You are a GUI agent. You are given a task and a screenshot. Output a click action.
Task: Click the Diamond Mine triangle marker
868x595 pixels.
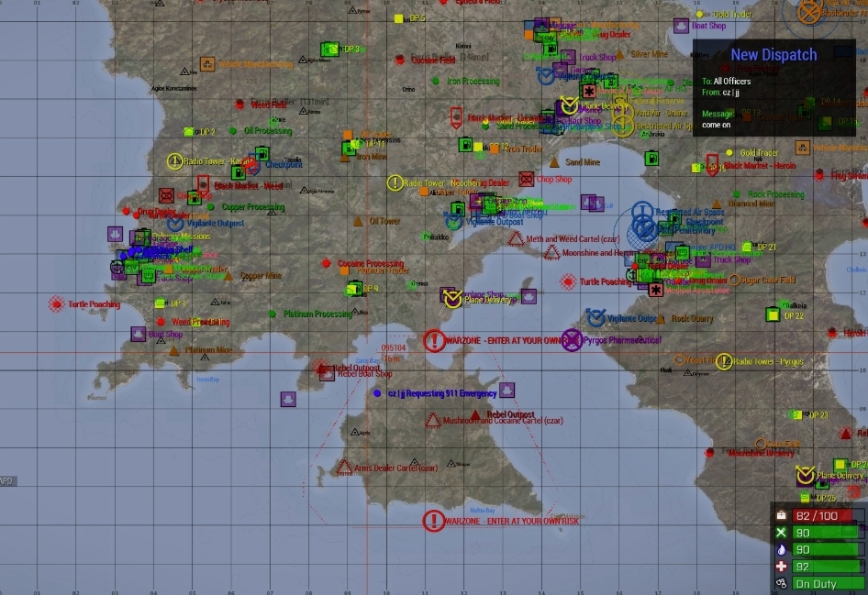pos(717,204)
